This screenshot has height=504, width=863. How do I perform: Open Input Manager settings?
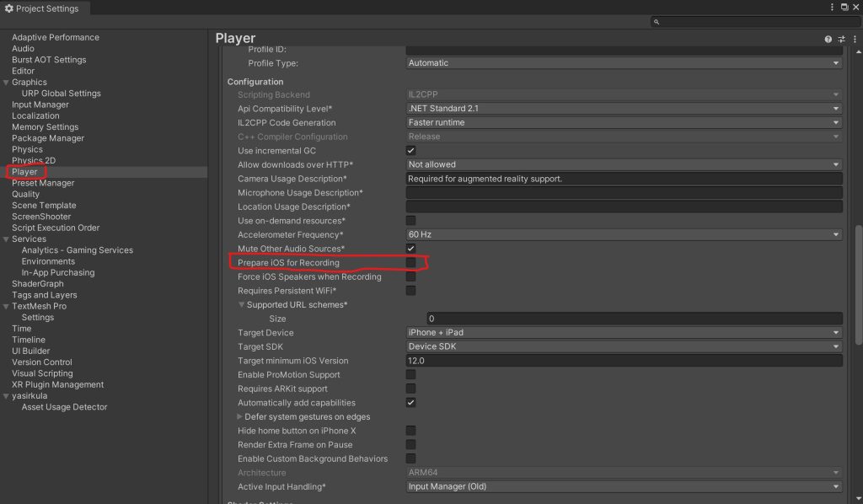click(40, 105)
